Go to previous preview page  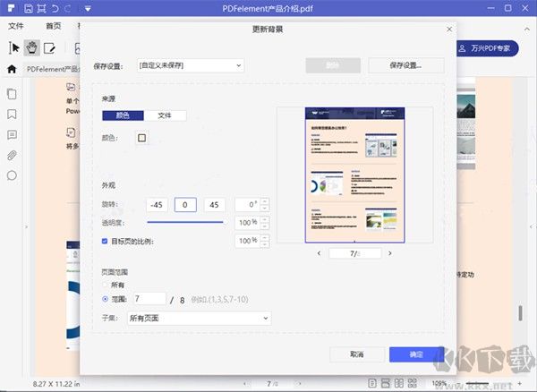(319, 253)
